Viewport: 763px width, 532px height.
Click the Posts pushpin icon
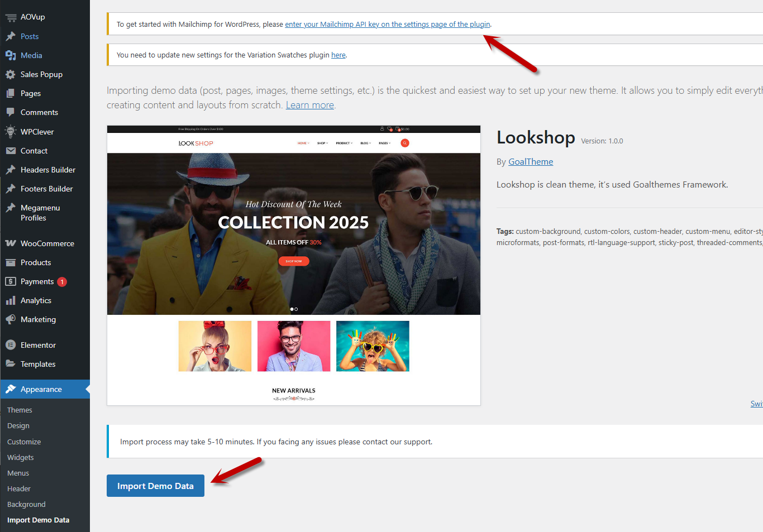11,36
